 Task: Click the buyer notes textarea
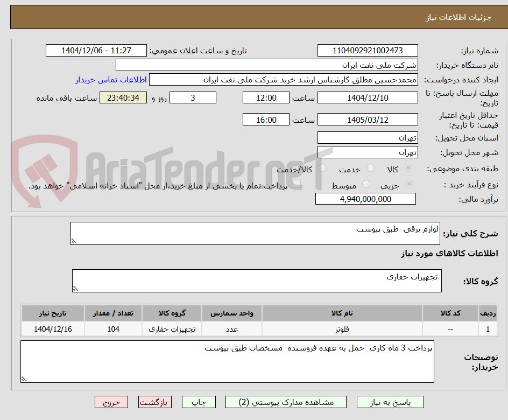tap(227, 361)
